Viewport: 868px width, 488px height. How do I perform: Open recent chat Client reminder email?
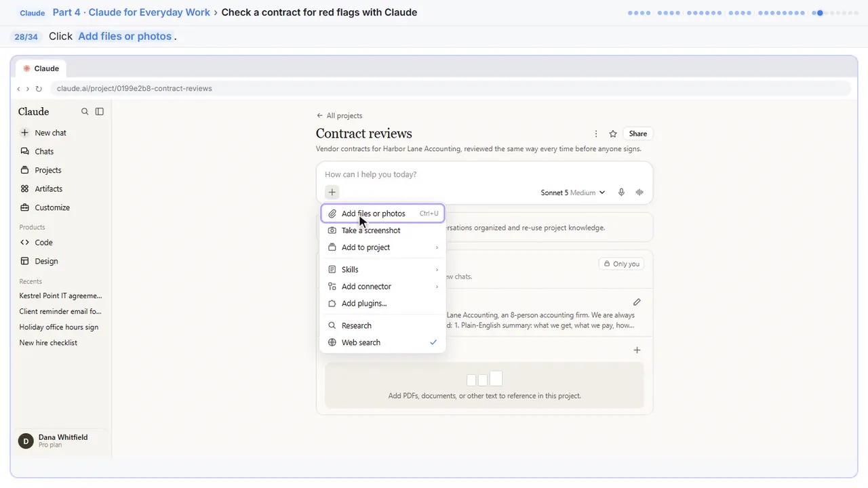click(x=61, y=311)
